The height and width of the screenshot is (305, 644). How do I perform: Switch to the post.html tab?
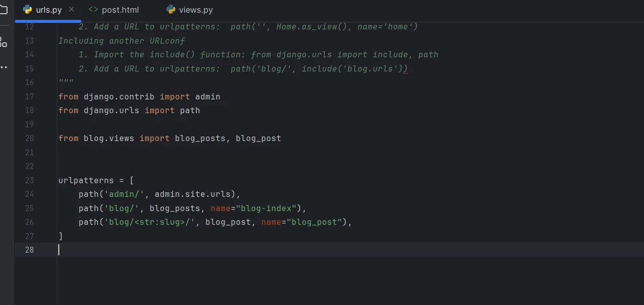point(120,10)
